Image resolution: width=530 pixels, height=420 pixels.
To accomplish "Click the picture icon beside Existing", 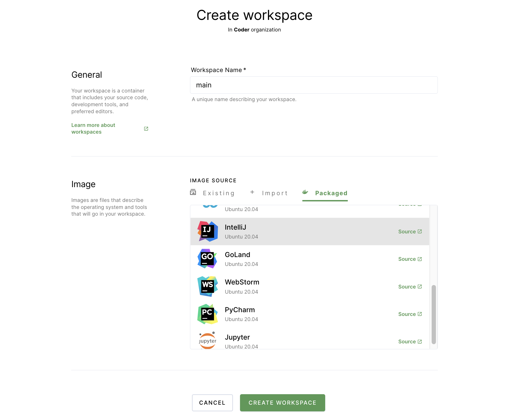I will tap(193, 192).
